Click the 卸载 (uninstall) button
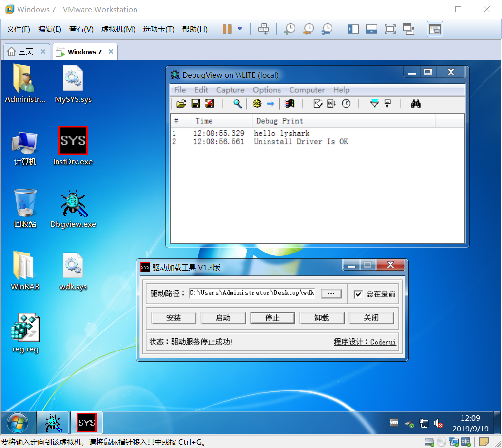This screenshot has height=448, width=502. point(322,318)
